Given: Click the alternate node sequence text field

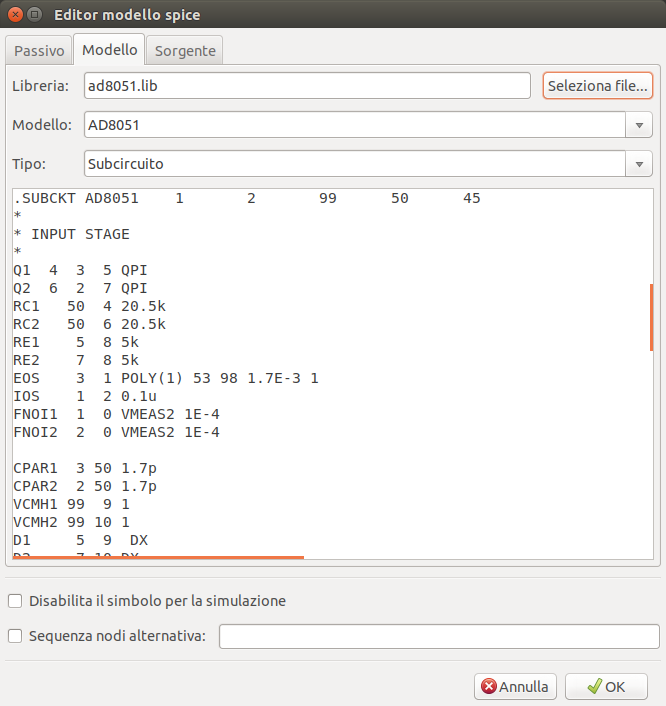Looking at the screenshot, I should pyautogui.click(x=438, y=636).
